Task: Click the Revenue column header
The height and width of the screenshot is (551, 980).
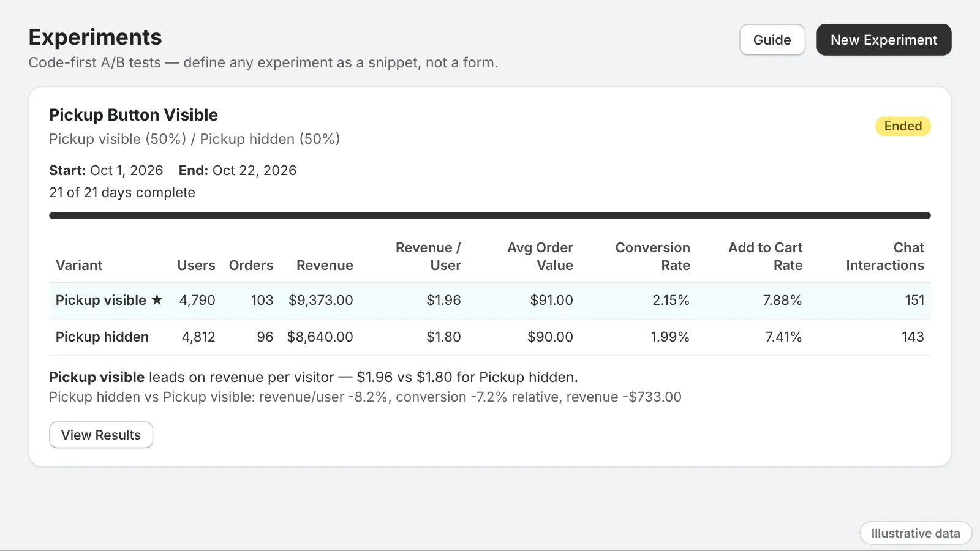Action: pos(325,265)
